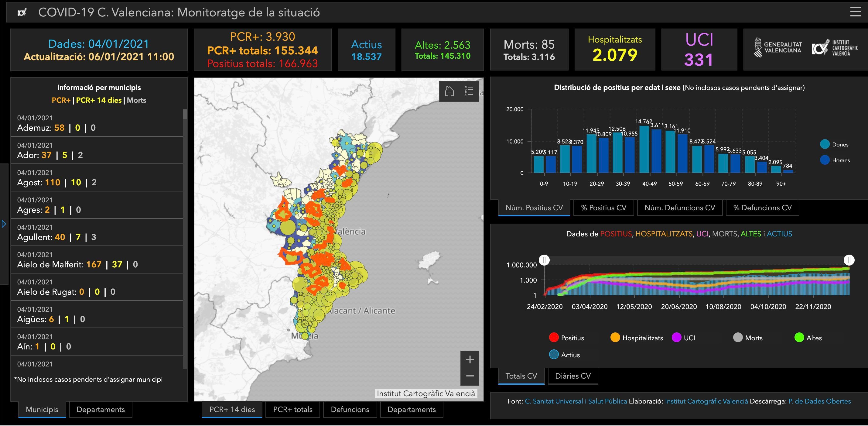Screen dimensions: 868x426
Task: Click the map home extent icon
Action: [x=449, y=91]
